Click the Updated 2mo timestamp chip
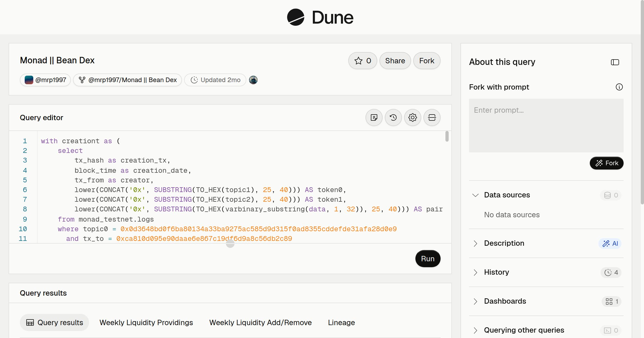The image size is (644, 338). (215, 80)
